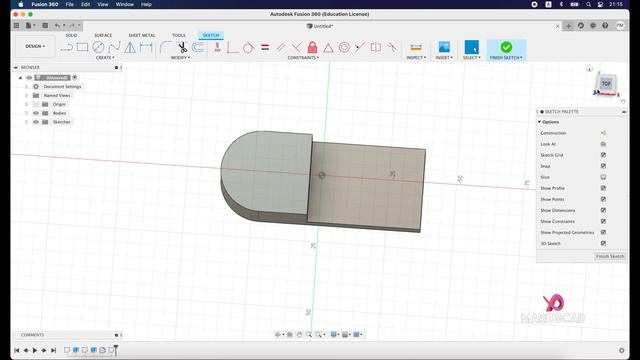Screen dimensions: 640x360
Task: Enable the Slice checkbox
Action: point(603,177)
